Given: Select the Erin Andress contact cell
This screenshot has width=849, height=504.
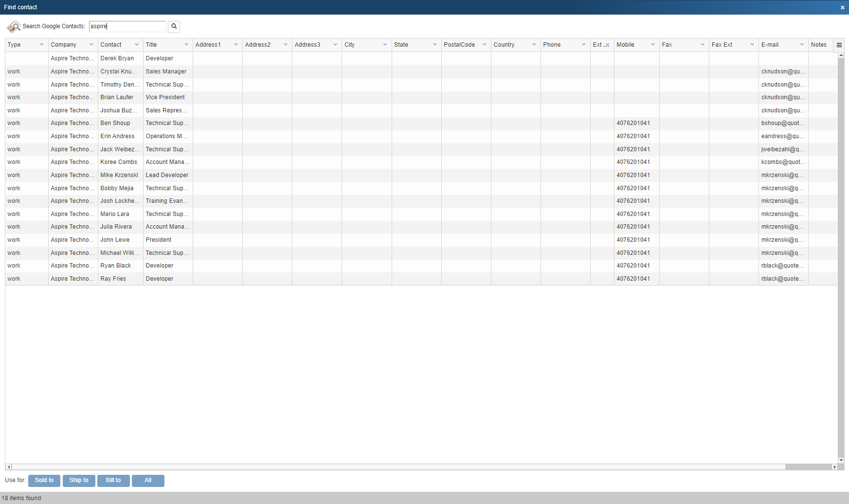Looking at the screenshot, I should [x=120, y=136].
